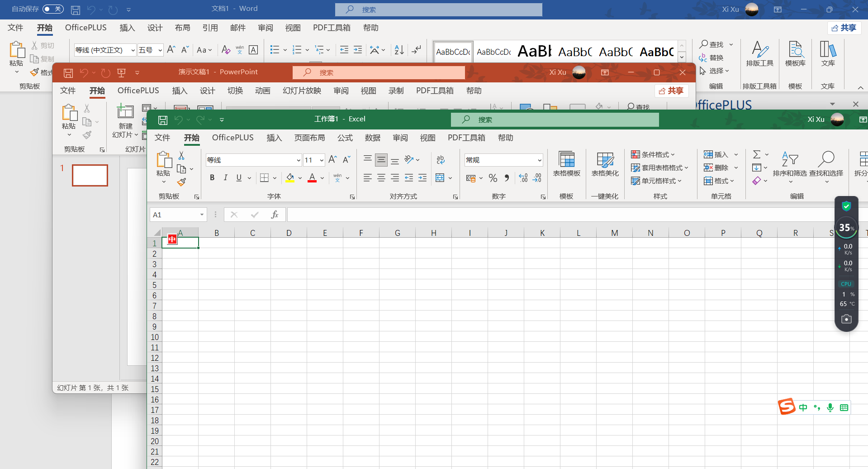
Task: Open Excel's 表格模板 table templates
Action: pyautogui.click(x=567, y=164)
